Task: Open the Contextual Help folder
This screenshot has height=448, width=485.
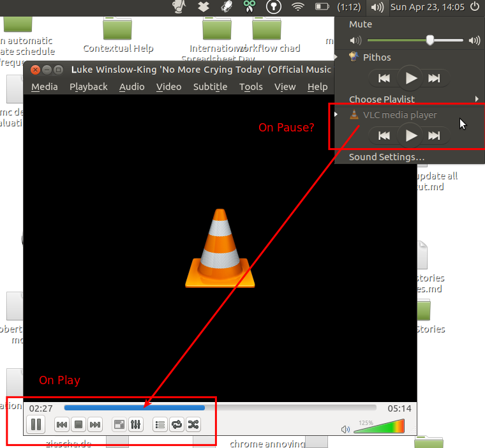Action: click(x=118, y=34)
